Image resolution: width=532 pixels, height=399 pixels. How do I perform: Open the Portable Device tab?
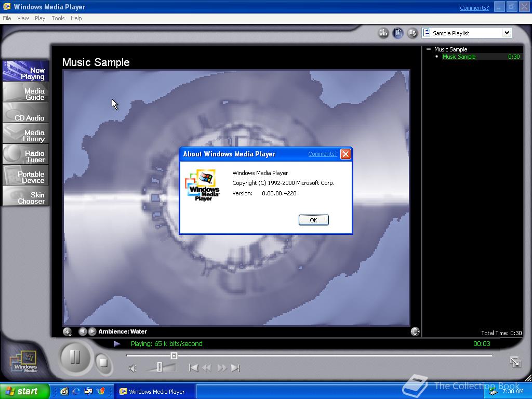(26, 176)
